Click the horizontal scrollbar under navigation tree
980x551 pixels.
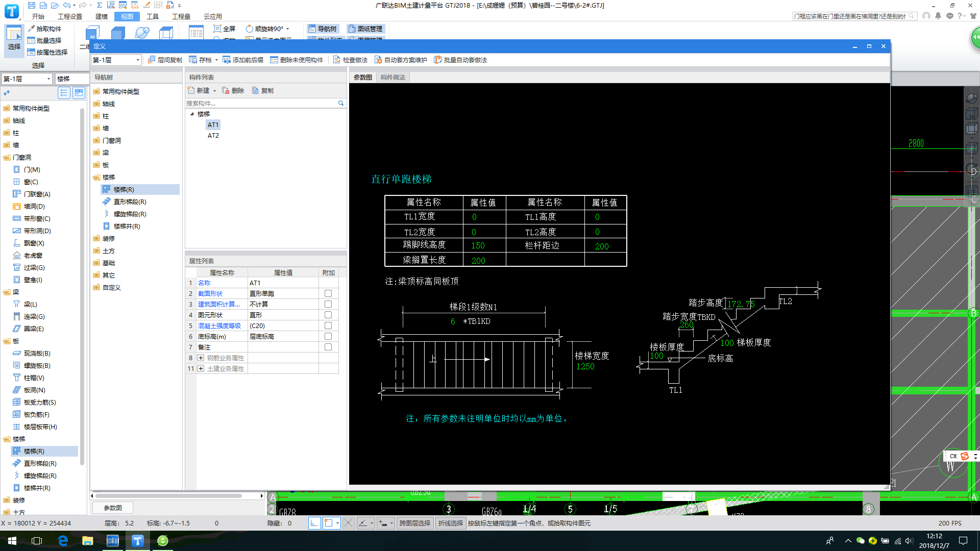click(x=168, y=495)
